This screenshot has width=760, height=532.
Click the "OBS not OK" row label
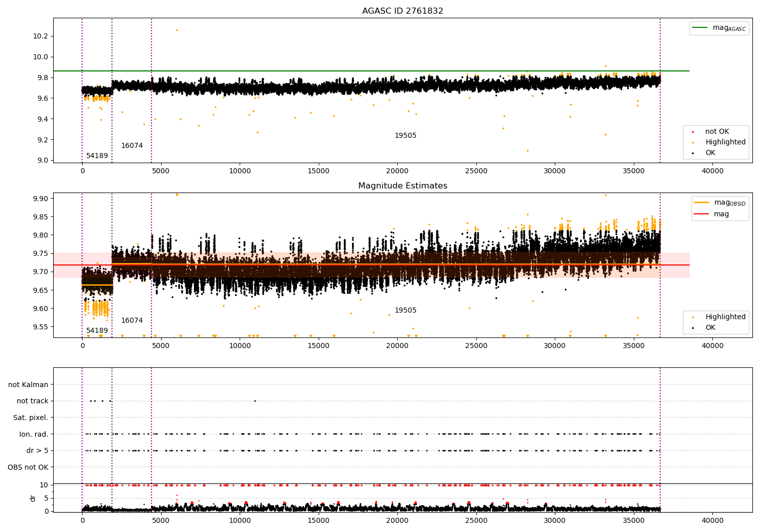click(x=28, y=467)
